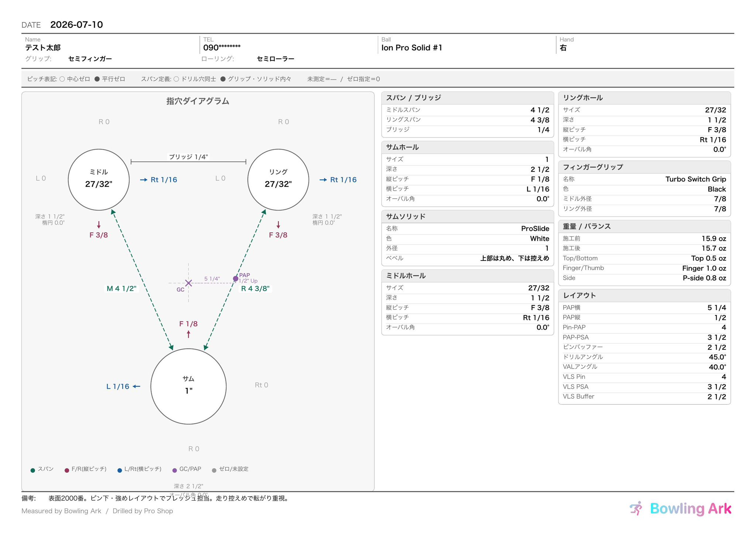Screen dimensions: 756x535
Task: Click the 施工前 weight 15.9 oz
Action: pos(714,239)
